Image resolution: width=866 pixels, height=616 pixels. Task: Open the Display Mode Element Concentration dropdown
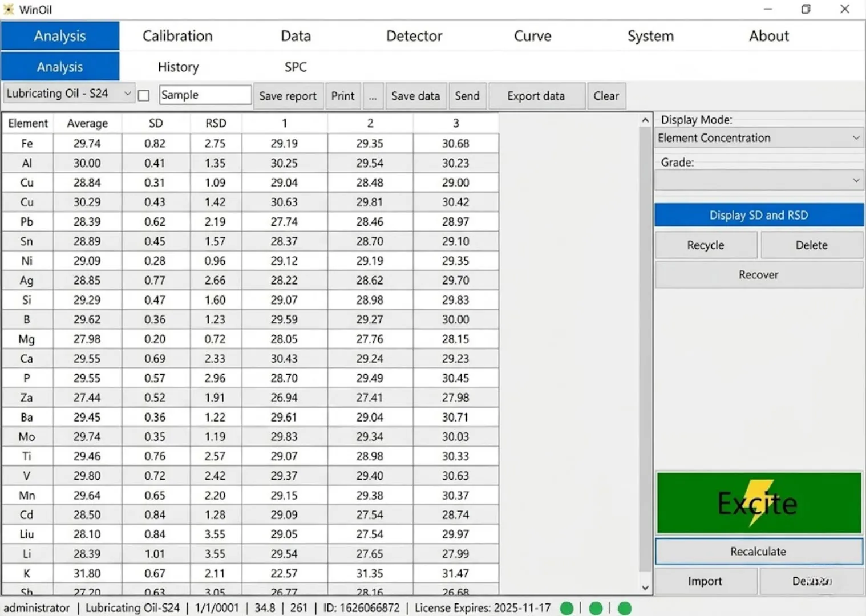(x=759, y=138)
